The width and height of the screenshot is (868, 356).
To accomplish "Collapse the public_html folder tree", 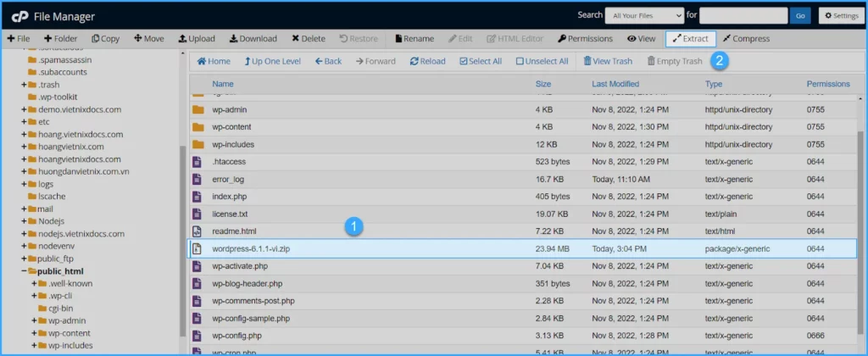I will pos(24,271).
